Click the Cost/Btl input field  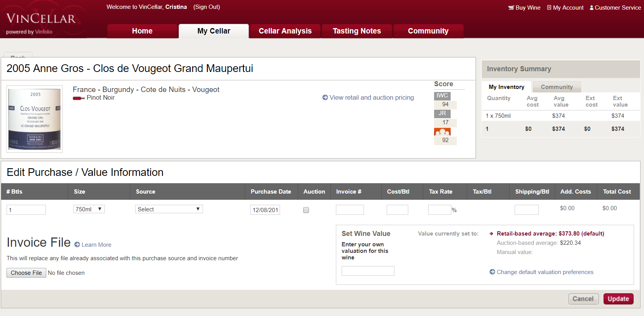(397, 210)
